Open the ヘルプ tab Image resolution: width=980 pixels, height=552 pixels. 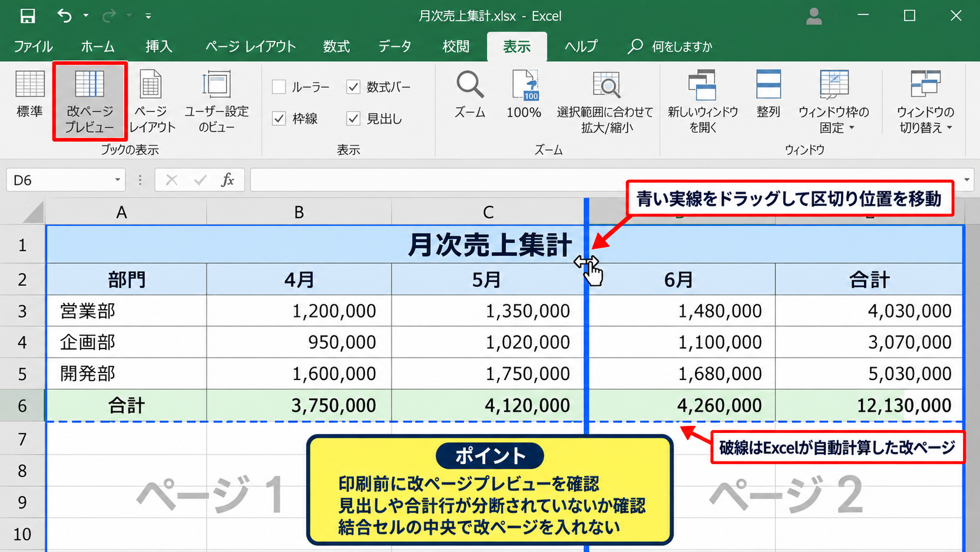(x=581, y=46)
